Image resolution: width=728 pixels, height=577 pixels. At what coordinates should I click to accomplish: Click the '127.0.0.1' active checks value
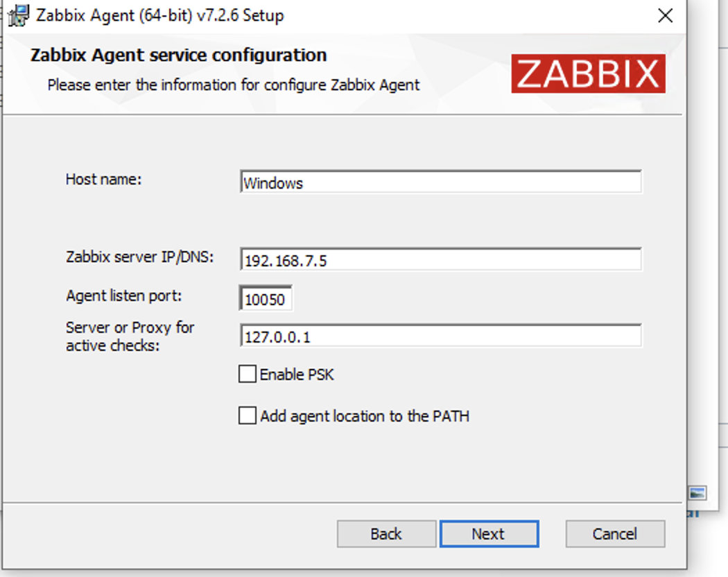click(270, 336)
